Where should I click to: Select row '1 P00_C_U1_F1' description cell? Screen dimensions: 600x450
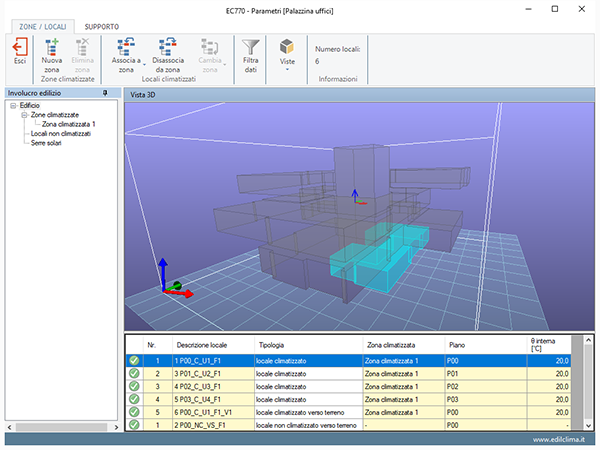(213, 361)
